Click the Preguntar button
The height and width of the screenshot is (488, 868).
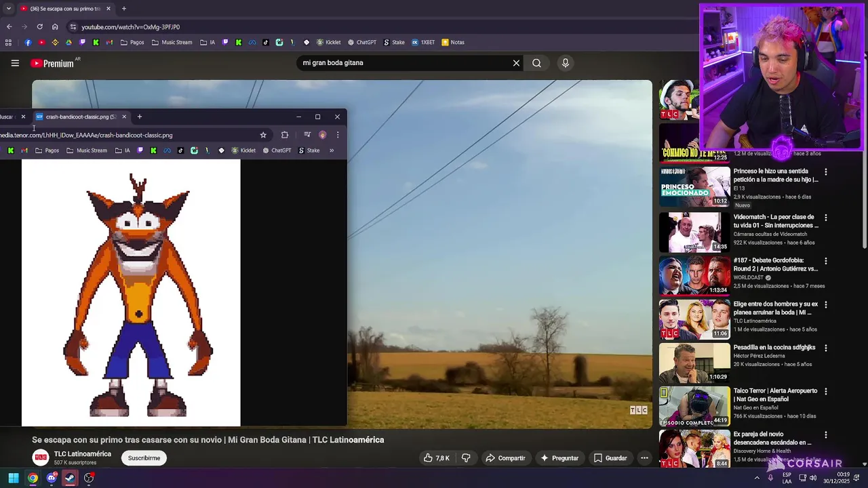(559, 458)
